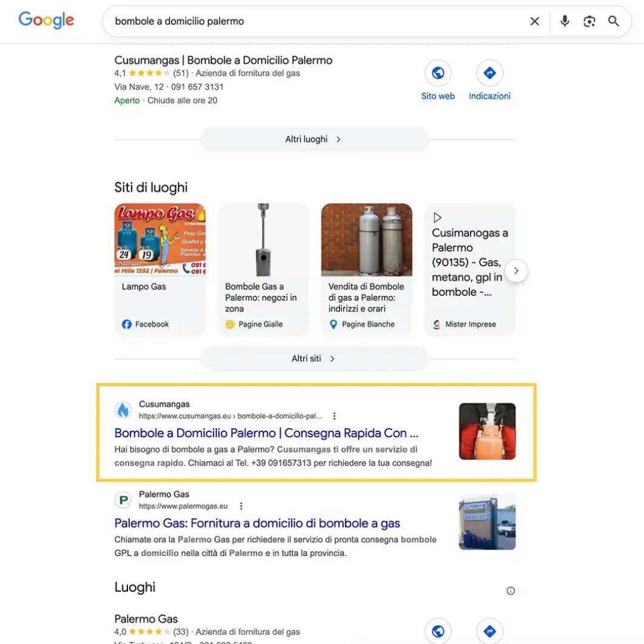Open Google Lens image search
This screenshot has width=644, height=644.
pos(589,21)
